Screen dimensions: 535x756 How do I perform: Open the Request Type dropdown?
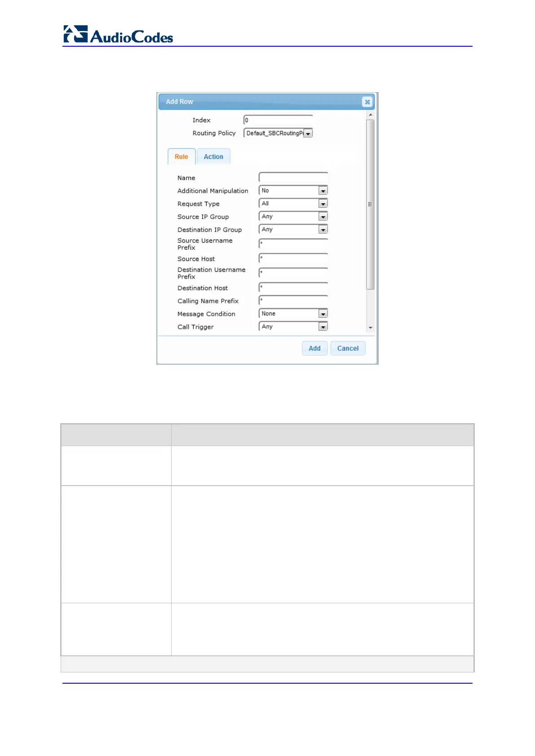point(293,203)
